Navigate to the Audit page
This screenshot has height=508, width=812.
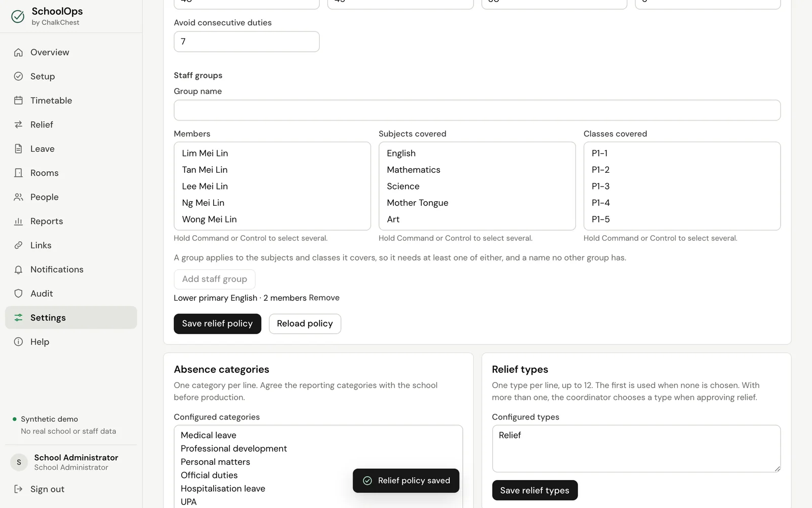(x=71, y=294)
